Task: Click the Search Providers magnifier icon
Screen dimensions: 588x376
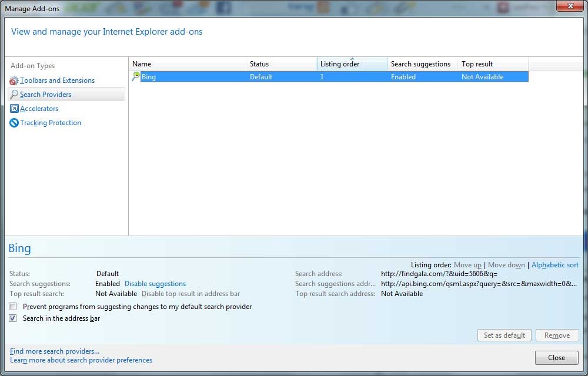Action: pyautogui.click(x=14, y=95)
